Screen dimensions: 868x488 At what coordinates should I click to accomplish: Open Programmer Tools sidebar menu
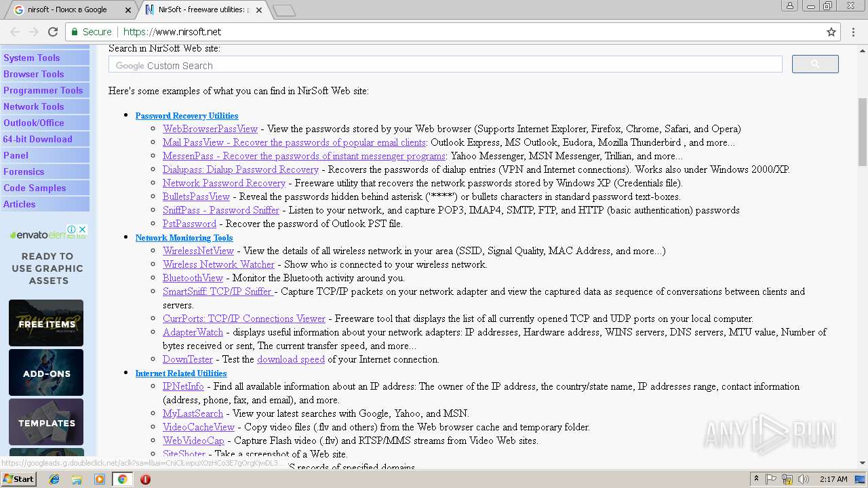coord(45,90)
